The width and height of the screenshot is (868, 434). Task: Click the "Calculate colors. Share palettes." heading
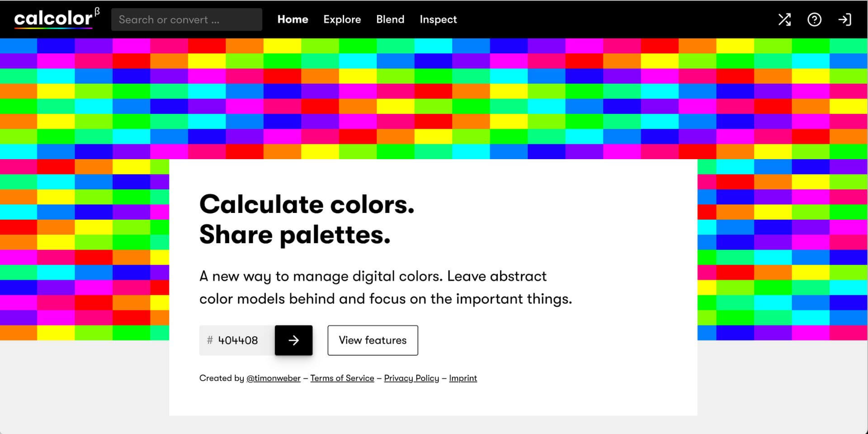point(307,219)
